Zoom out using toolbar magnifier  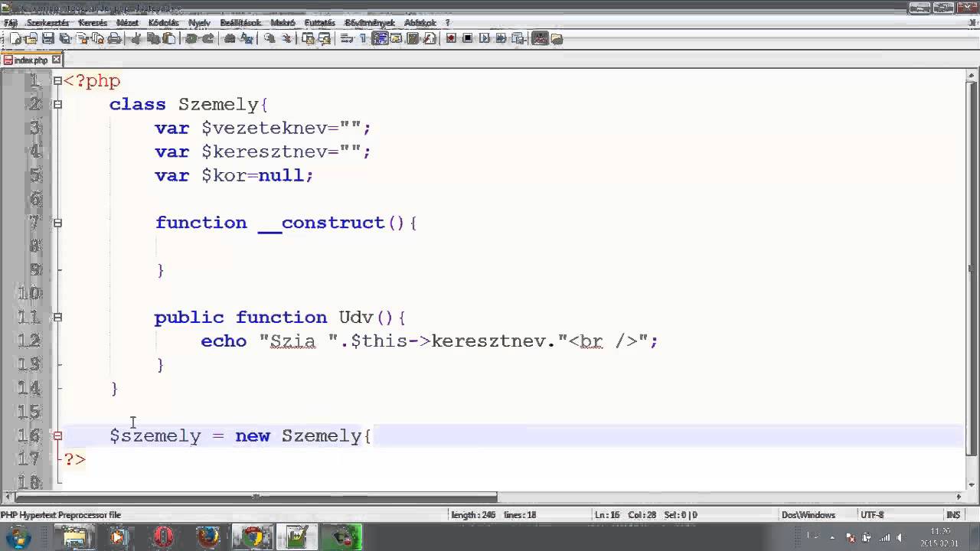pyautogui.click(x=287, y=38)
